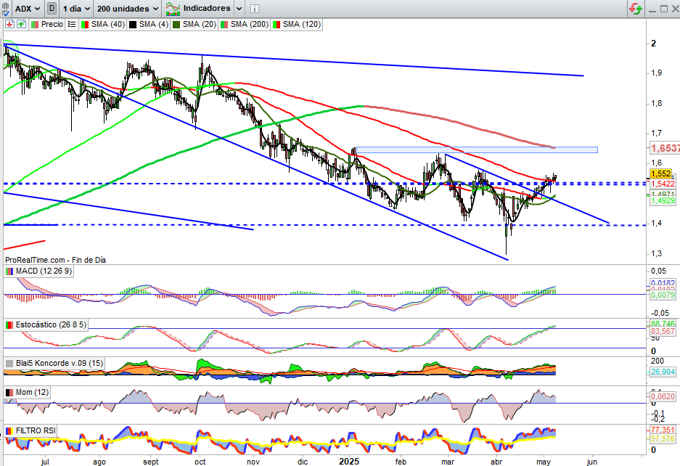The width and height of the screenshot is (680, 466).
Task: Click the D timeframe toggle button
Action: pos(52,8)
